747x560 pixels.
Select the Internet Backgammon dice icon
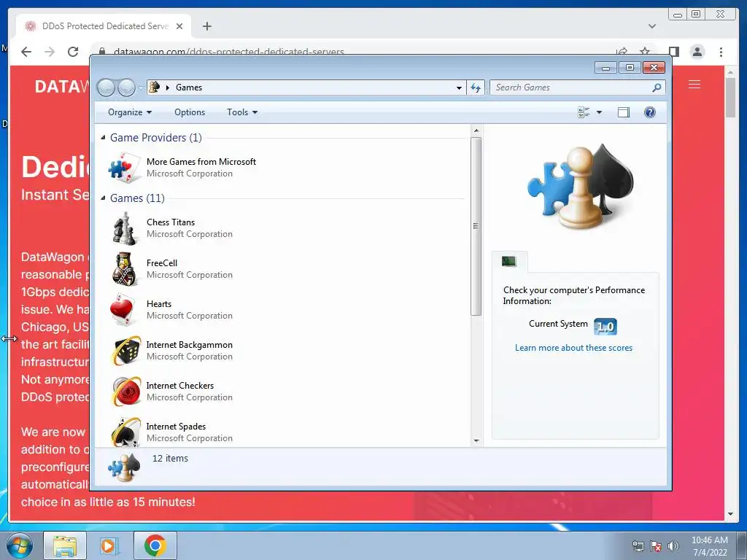pos(125,351)
